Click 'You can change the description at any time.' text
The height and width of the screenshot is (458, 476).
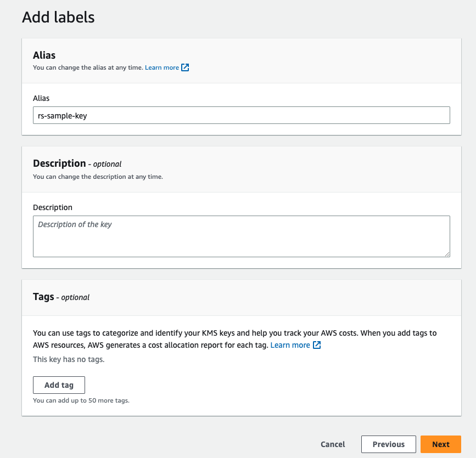98,177
